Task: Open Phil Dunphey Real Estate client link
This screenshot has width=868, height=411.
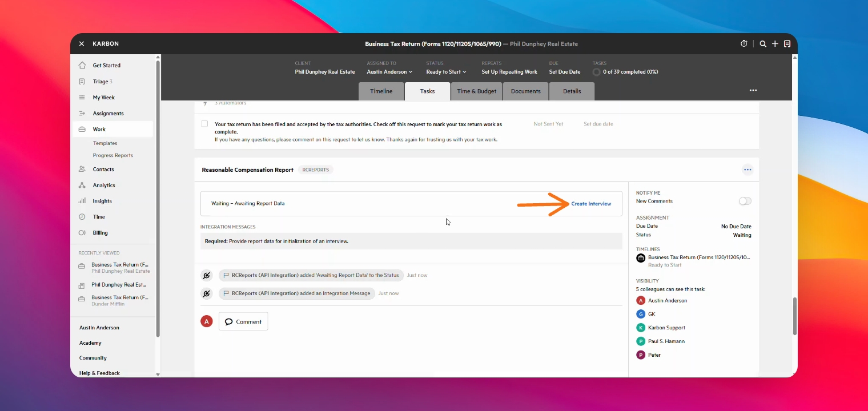Action: tap(325, 72)
